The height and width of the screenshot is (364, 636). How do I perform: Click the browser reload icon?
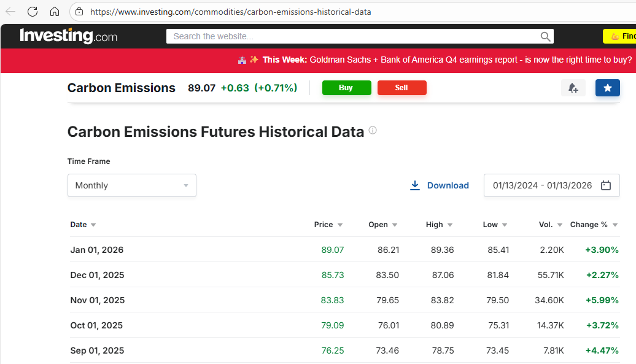coord(33,12)
